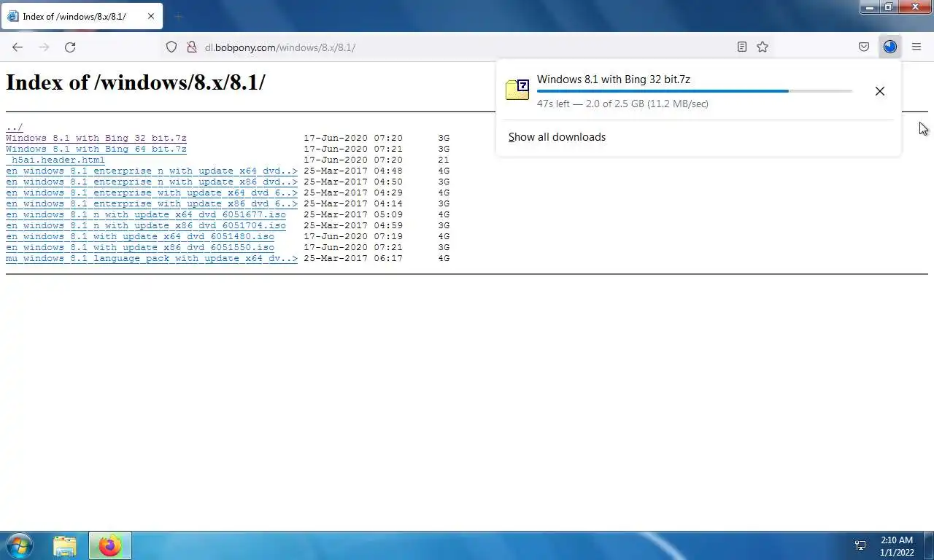
Task: Open the parent directory ../ link
Action: 15,127
